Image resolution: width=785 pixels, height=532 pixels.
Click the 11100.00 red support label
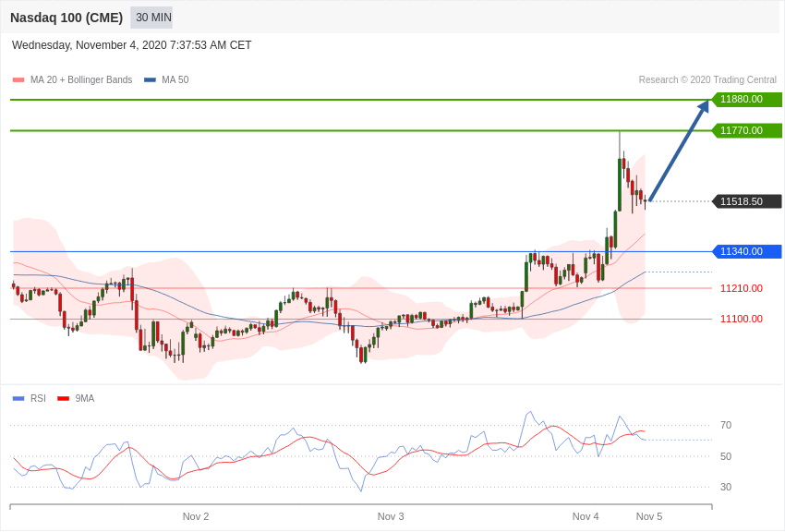[742, 319]
